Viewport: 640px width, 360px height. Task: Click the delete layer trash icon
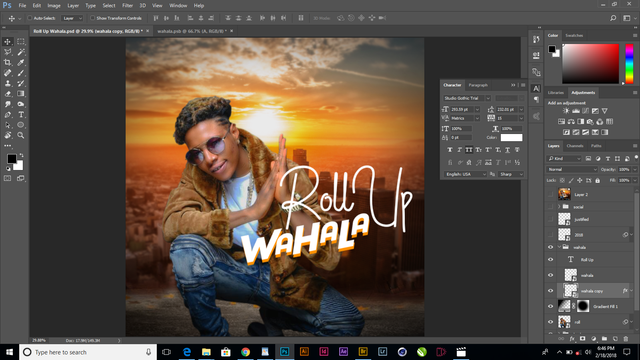[x=626, y=339]
